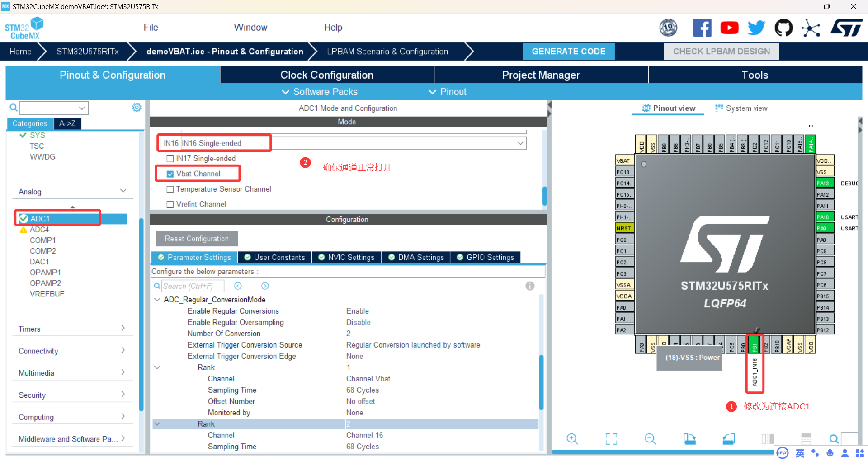Open the Twitter bird icon
Viewport: 868px width, 461px height.
pos(756,28)
